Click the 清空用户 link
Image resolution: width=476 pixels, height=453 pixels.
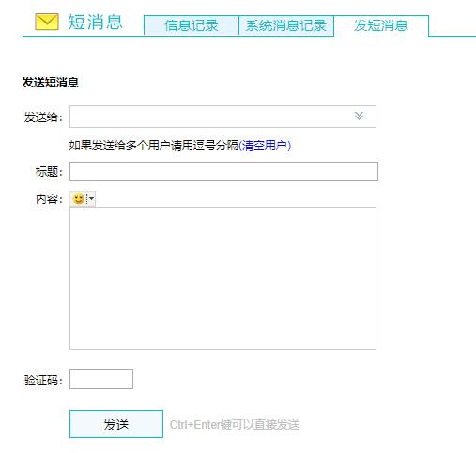pyautogui.click(x=265, y=146)
